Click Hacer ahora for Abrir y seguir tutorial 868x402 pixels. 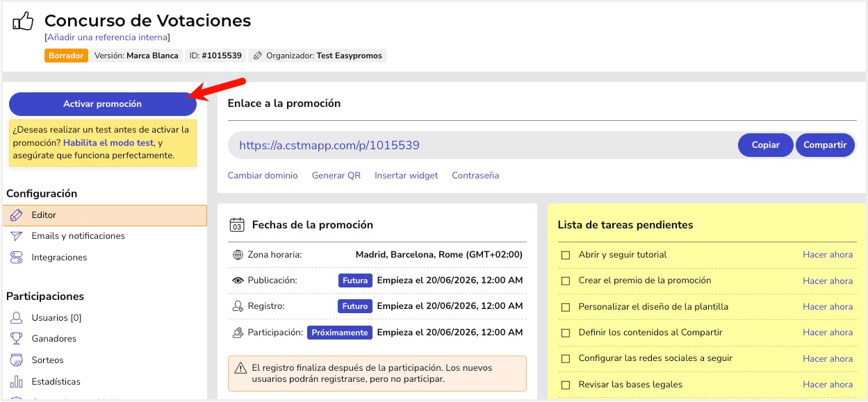pyautogui.click(x=828, y=255)
